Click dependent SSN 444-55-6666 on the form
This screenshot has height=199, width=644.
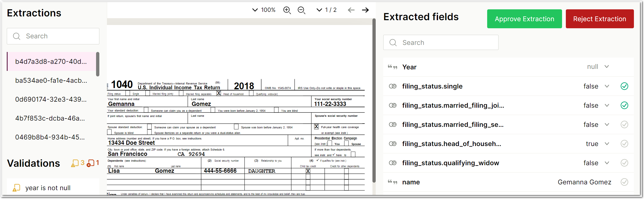[220, 171]
